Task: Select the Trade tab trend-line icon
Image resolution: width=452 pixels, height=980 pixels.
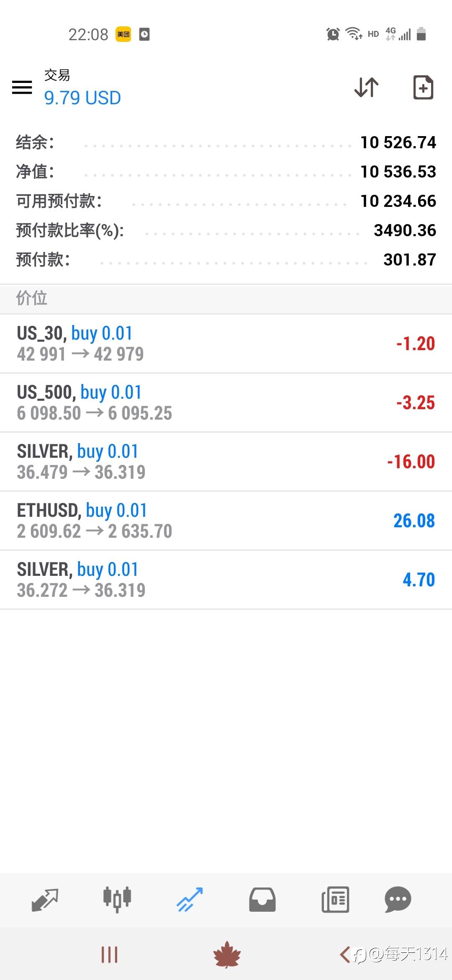Action: tap(190, 900)
